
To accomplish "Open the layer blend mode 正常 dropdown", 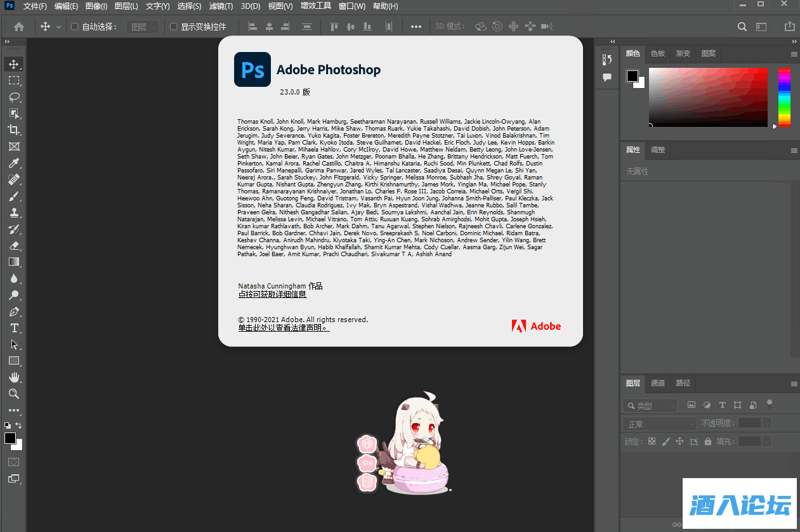I will pyautogui.click(x=660, y=424).
